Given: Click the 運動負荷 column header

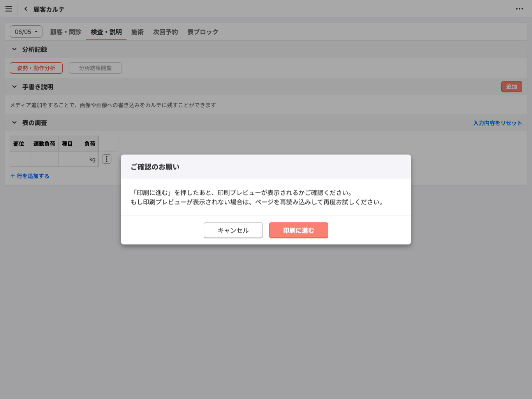Looking at the screenshot, I should [44, 144].
